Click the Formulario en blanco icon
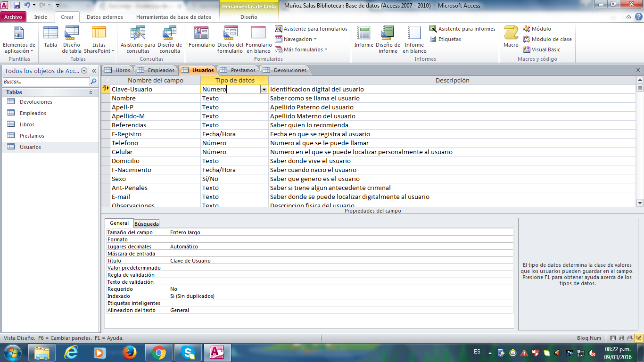The width and height of the screenshot is (644, 362). (x=258, y=39)
